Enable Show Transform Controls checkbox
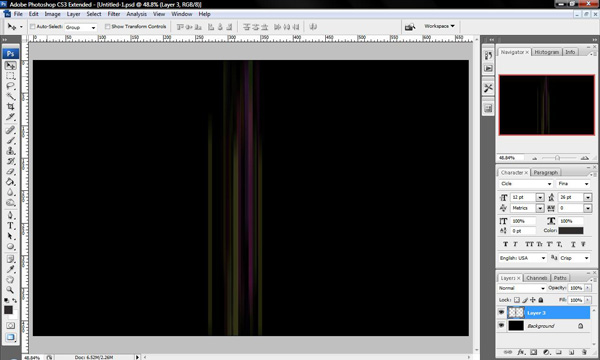600x360 pixels. click(x=108, y=26)
